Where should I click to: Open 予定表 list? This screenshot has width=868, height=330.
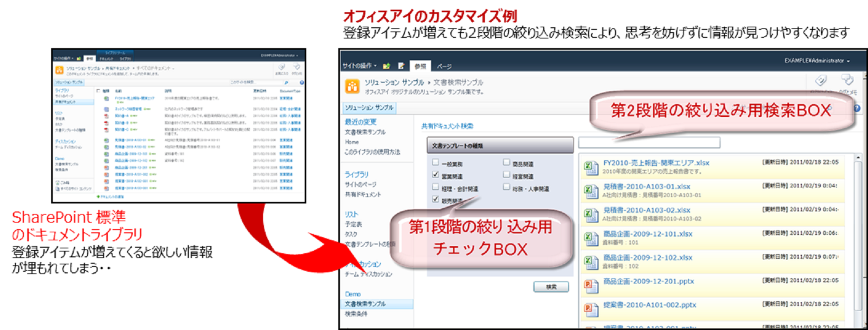[354, 224]
